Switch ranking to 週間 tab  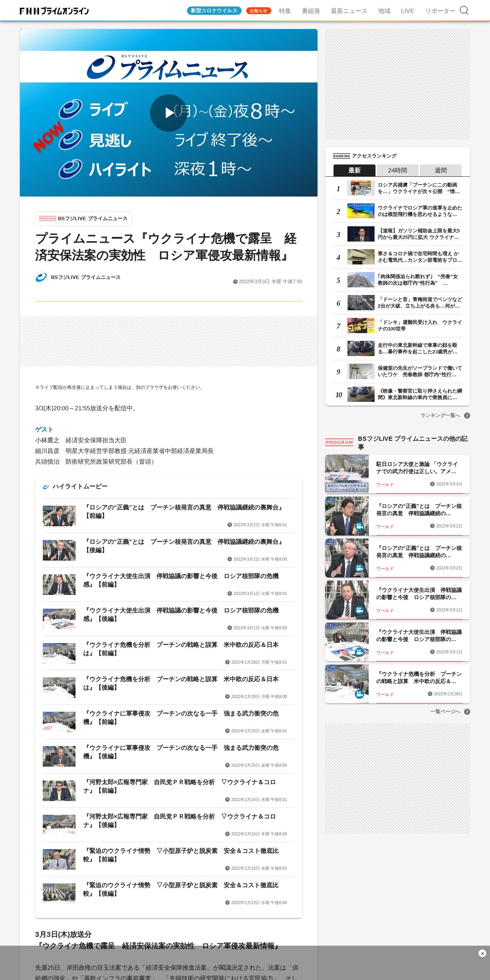coord(440,170)
